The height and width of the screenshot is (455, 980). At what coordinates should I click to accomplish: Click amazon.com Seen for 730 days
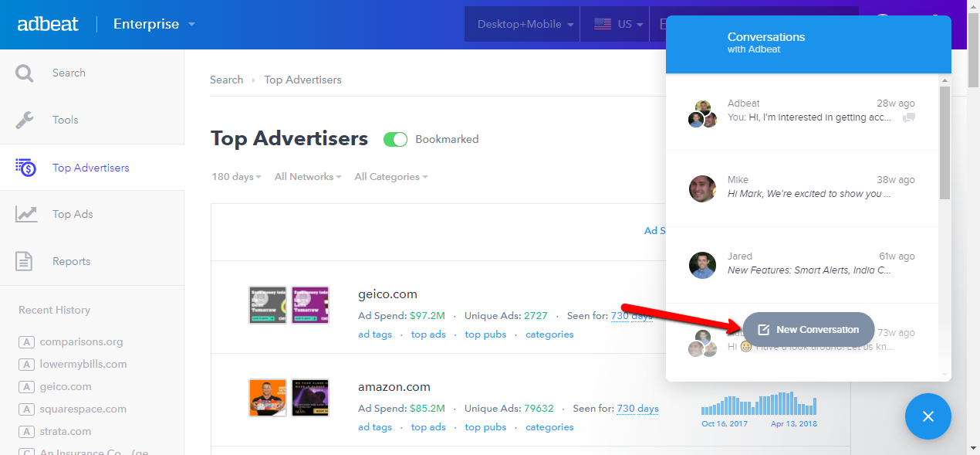click(637, 408)
